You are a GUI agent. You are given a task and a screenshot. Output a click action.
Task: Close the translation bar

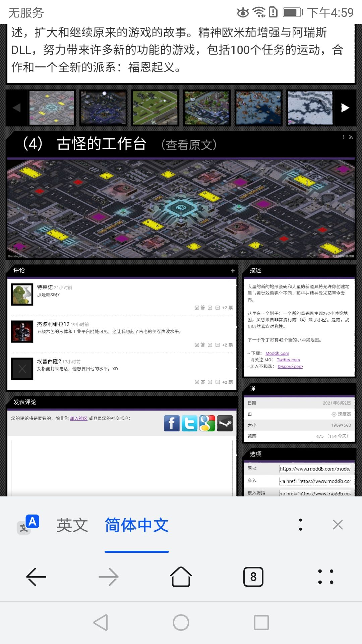338,525
